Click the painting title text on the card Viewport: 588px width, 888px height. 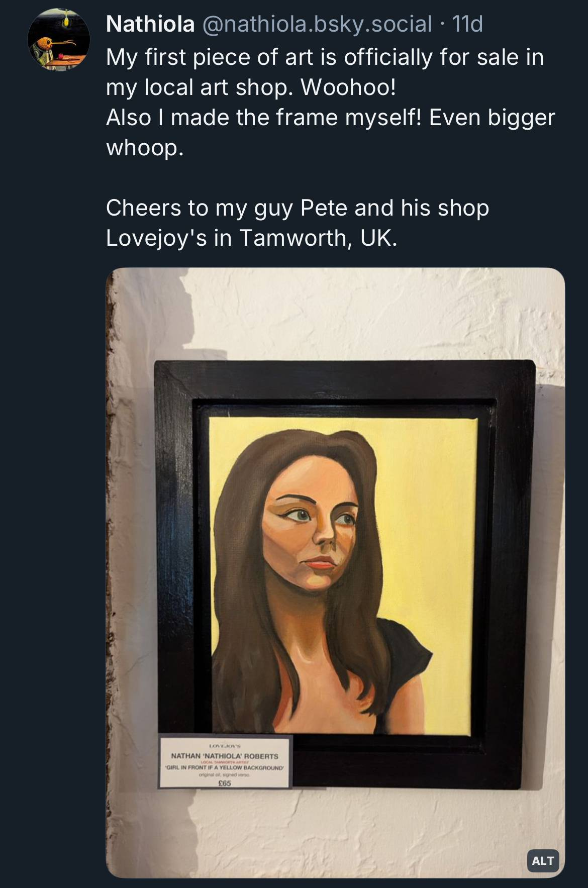[x=225, y=768]
